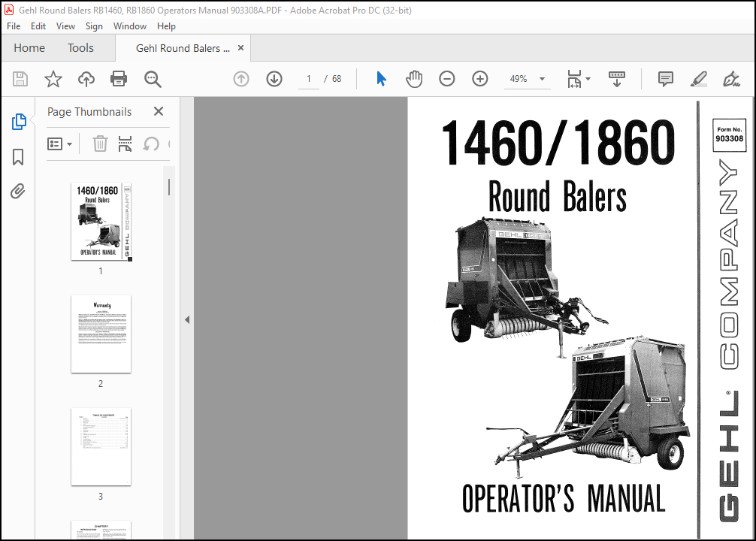The height and width of the screenshot is (541, 756).
Task: Click the '1460/1860' heading on page
Action: tap(558, 143)
